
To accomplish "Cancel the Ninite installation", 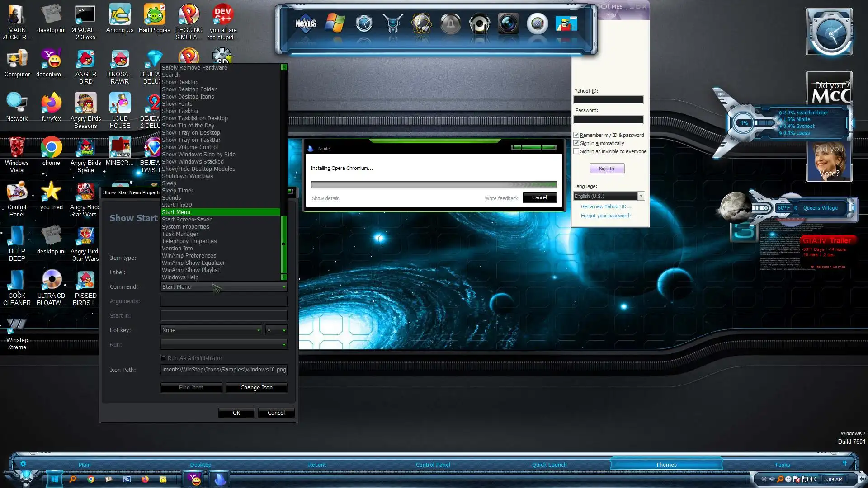I will (x=539, y=197).
